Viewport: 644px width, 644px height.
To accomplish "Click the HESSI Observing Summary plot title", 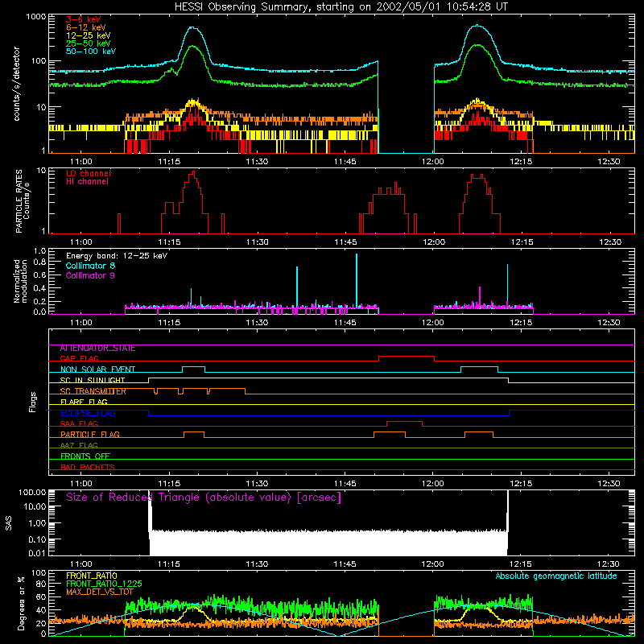I will 341,7.
